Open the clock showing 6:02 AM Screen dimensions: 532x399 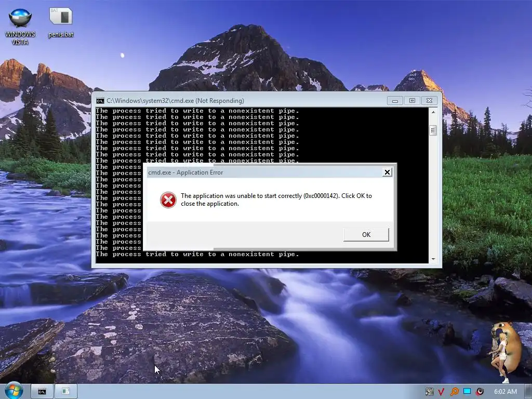pos(506,392)
